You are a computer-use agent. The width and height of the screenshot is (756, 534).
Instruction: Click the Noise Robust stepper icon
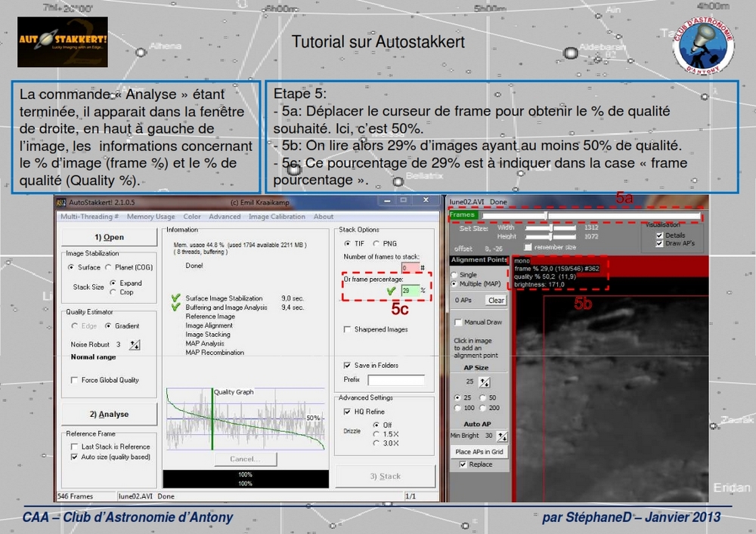click(135, 344)
